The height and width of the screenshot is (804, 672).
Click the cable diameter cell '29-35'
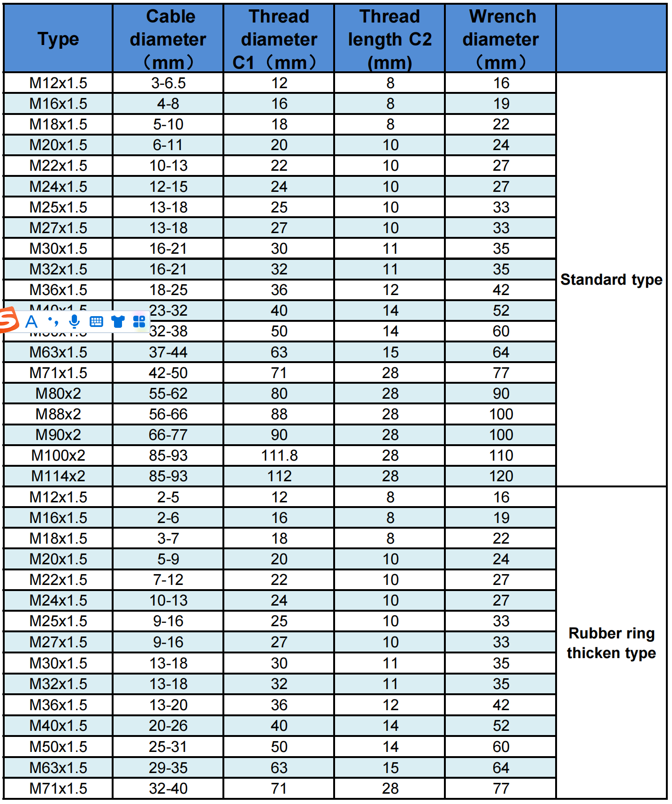click(x=168, y=768)
